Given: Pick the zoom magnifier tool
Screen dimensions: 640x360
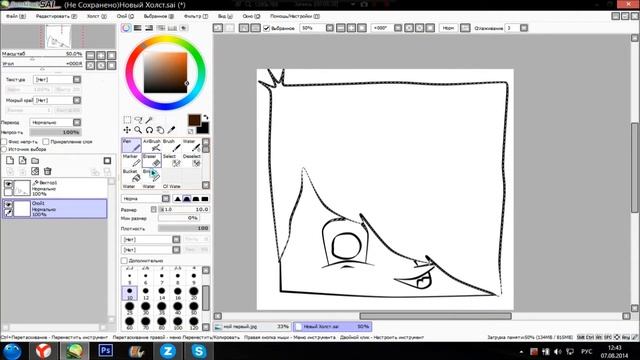Looking at the screenshot, I should pyautogui.click(x=138, y=130).
